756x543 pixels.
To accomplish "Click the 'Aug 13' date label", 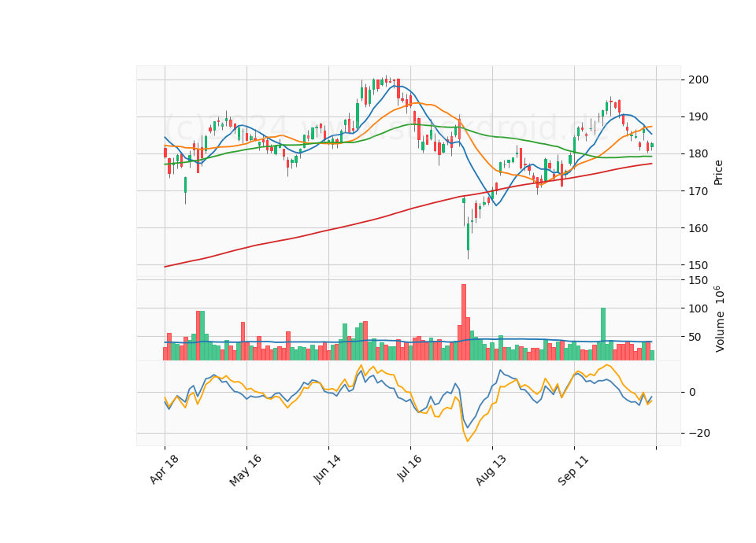I will tap(491, 471).
